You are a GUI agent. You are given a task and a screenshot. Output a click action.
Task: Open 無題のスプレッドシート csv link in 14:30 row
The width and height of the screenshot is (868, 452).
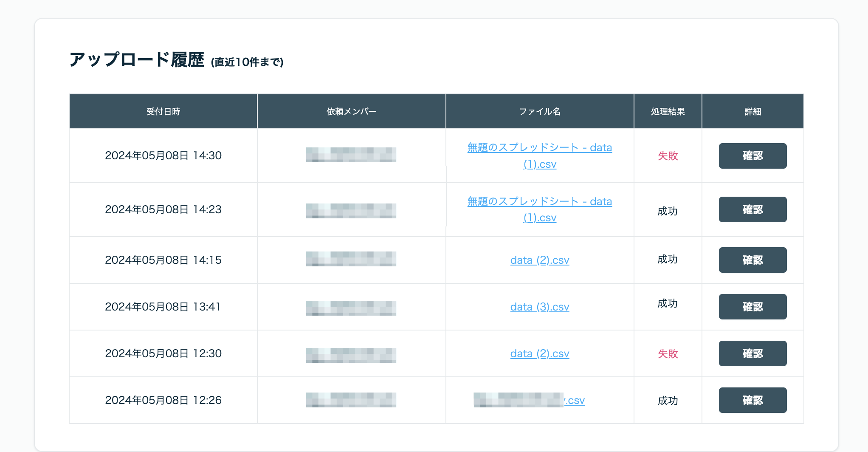(x=540, y=156)
